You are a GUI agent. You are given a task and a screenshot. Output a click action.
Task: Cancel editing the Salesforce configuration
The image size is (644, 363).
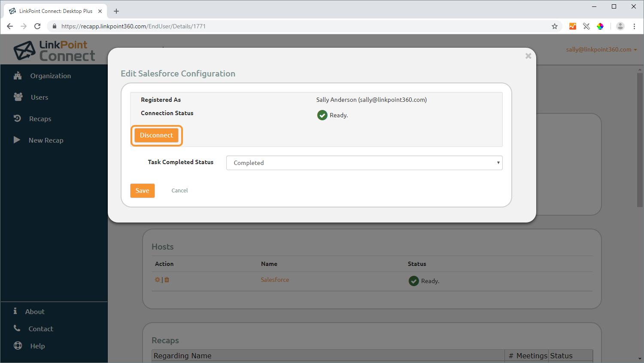pos(179,191)
